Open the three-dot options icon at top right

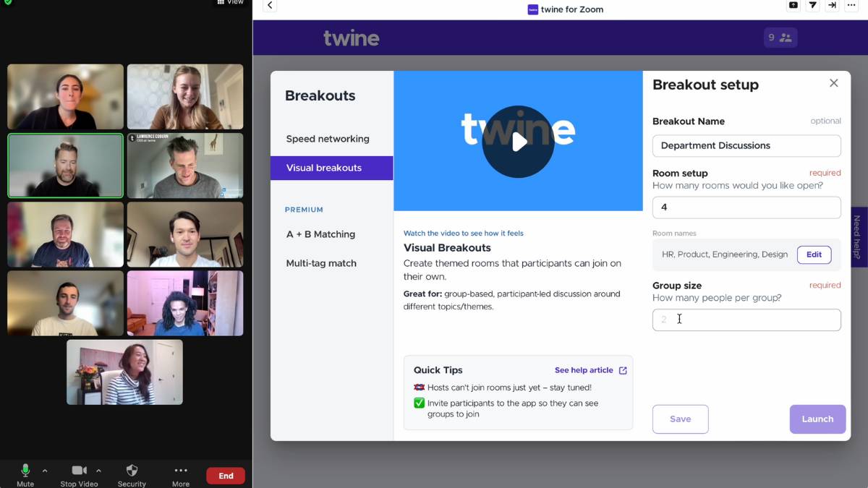coord(851,5)
